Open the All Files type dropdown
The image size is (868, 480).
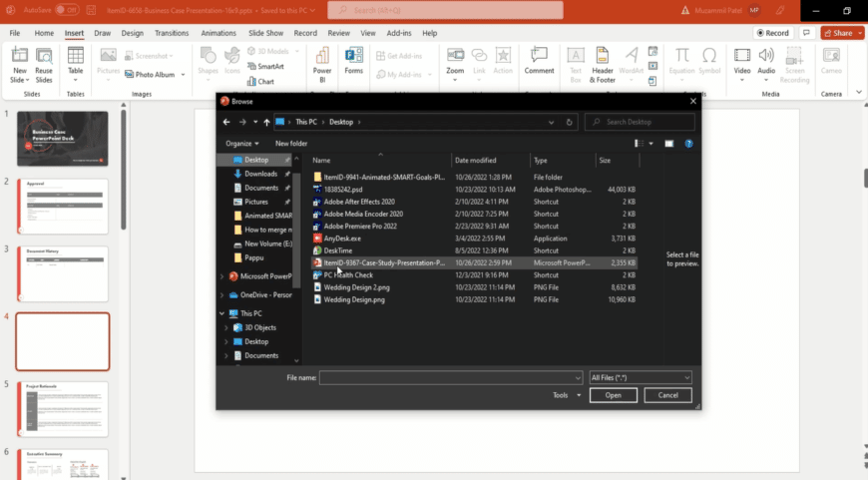[640, 377]
